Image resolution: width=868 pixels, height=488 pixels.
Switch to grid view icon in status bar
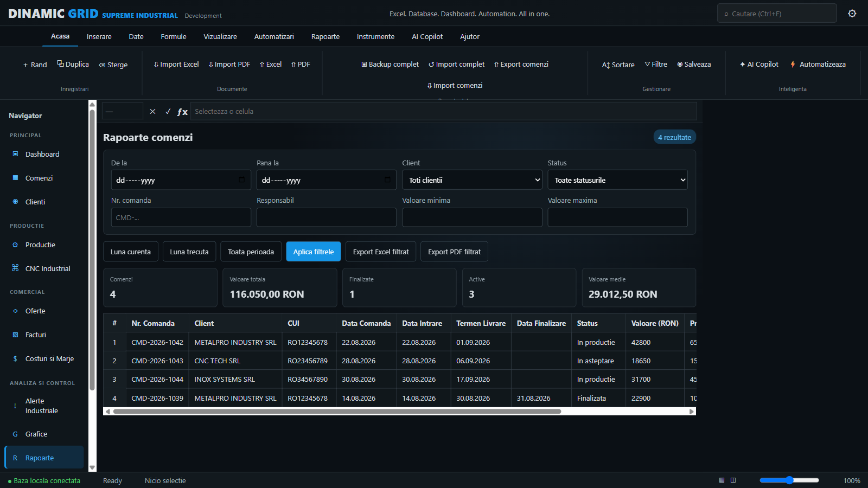722,480
